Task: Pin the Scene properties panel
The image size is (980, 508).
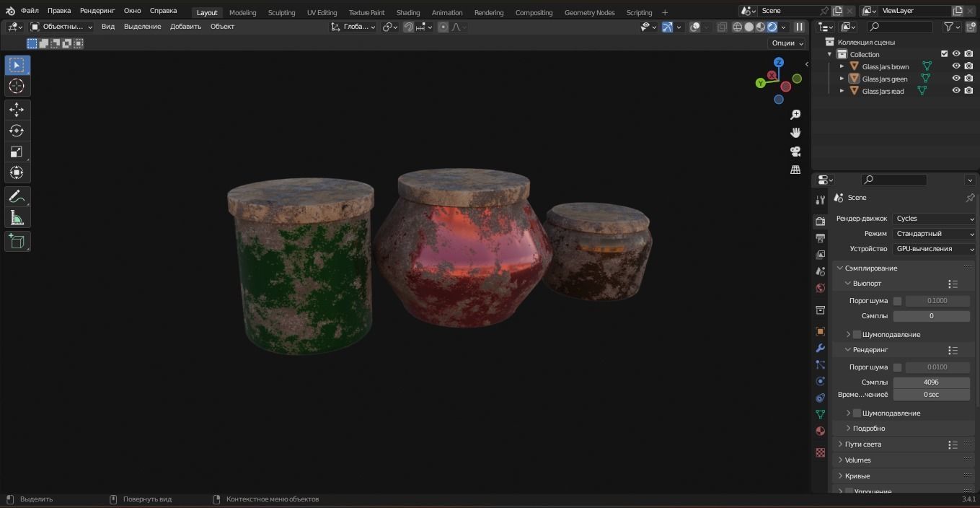Action: pos(970,198)
